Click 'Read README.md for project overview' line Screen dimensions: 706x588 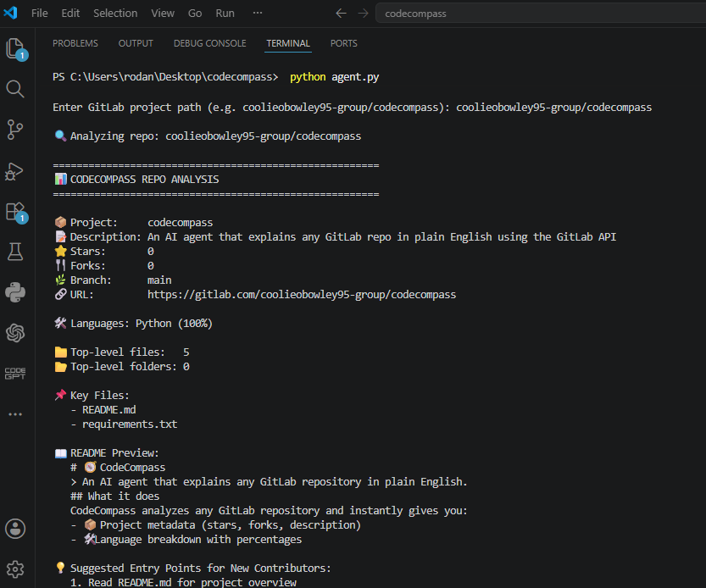click(x=183, y=582)
